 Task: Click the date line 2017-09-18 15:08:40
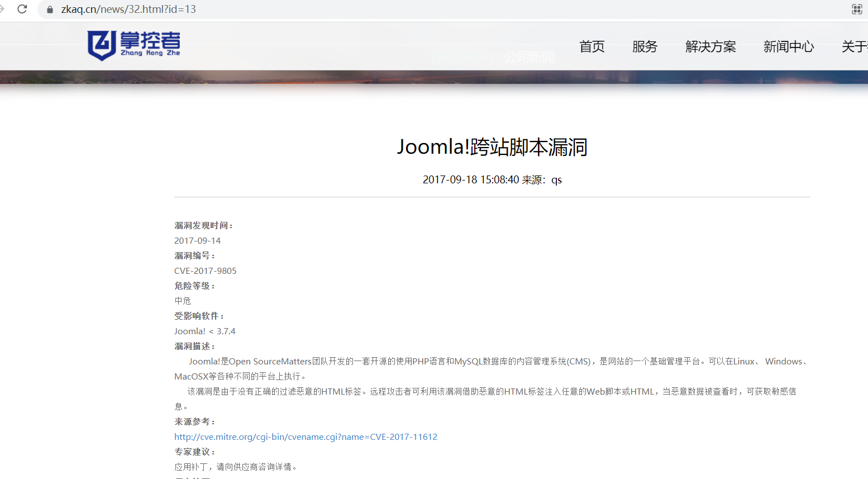pos(471,180)
